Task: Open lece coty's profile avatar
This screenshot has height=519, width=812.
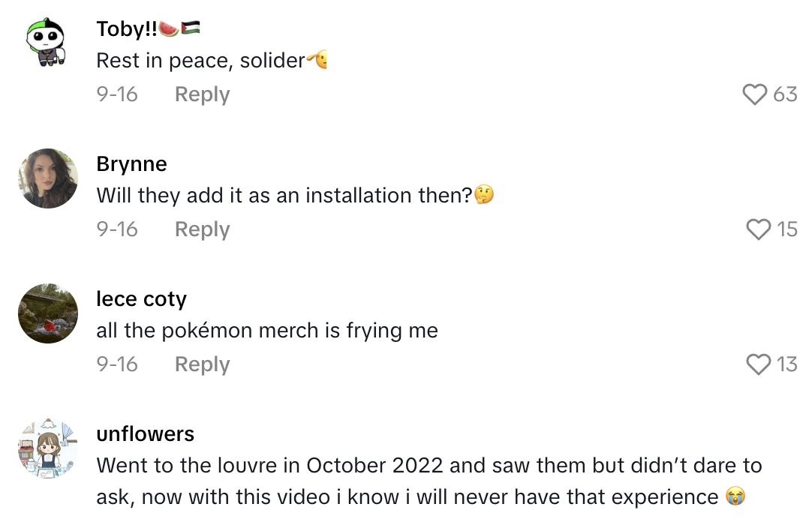Action: pyautogui.click(x=47, y=313)
